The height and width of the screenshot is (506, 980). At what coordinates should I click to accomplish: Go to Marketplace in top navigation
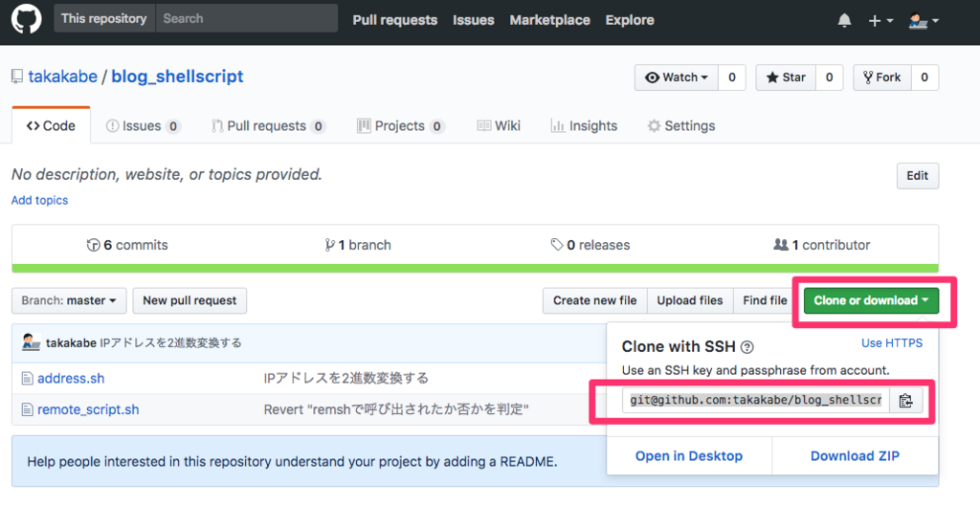(x=549, y=20)
